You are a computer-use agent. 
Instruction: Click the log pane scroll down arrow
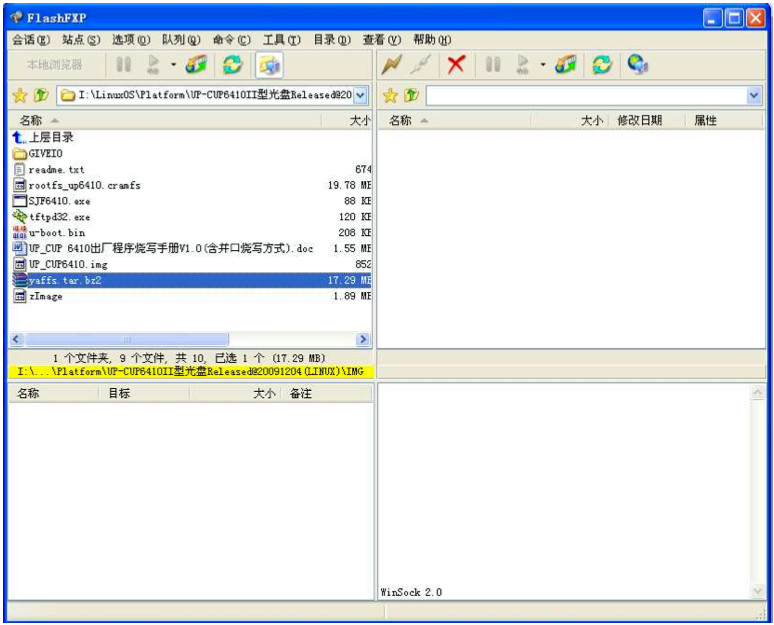click(757, 590)
